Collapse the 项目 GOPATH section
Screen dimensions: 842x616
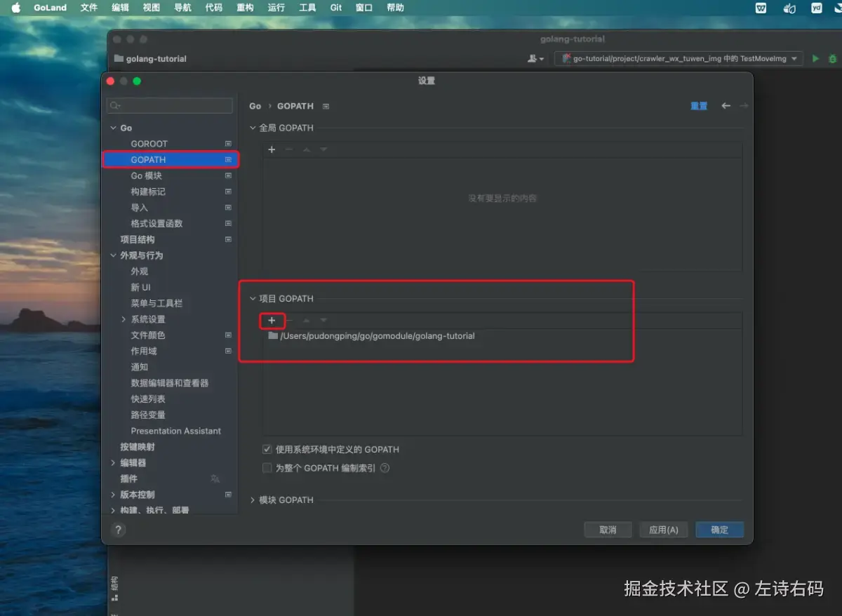click(x=253, y=299)
